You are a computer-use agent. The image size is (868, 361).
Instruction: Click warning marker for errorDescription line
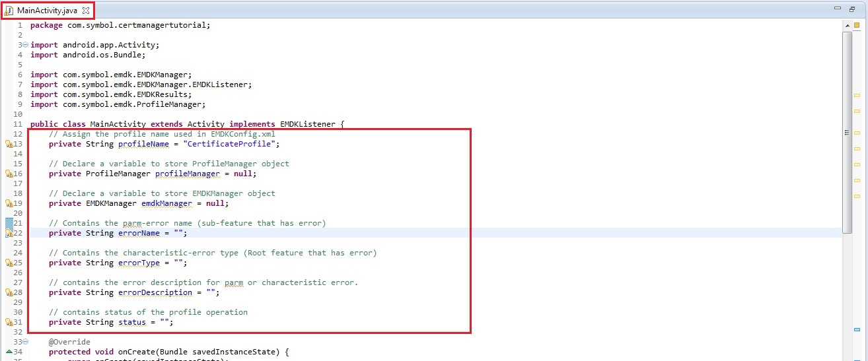coord(9,292)
